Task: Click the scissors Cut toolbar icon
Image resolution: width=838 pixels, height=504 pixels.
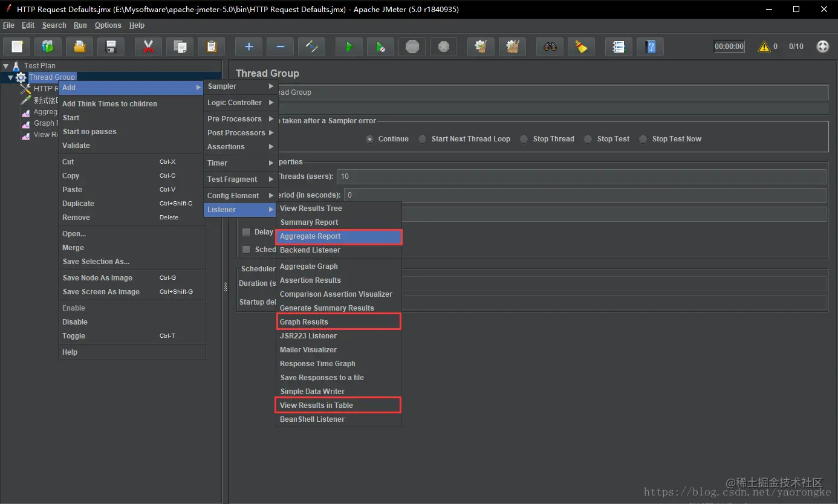Action: point(148,47)
